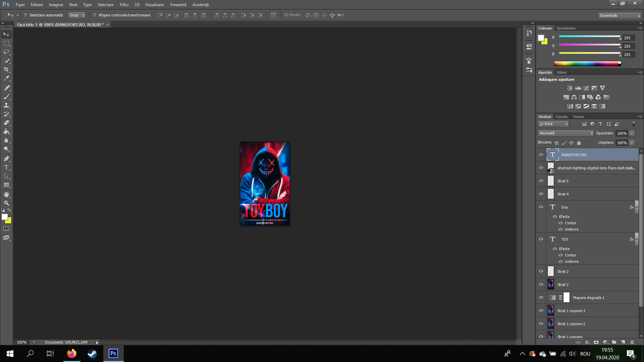Open the Fișier menu

coord(20,5)
